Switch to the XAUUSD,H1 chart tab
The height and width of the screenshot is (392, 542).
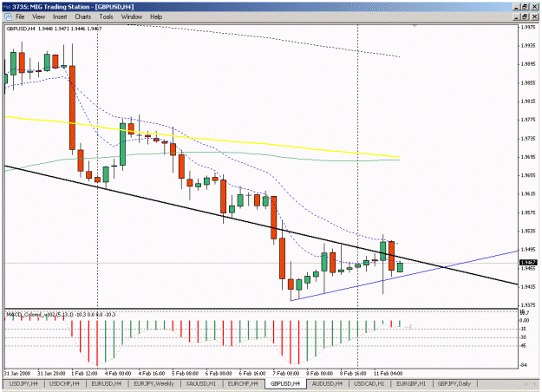[x=201, y=383]
